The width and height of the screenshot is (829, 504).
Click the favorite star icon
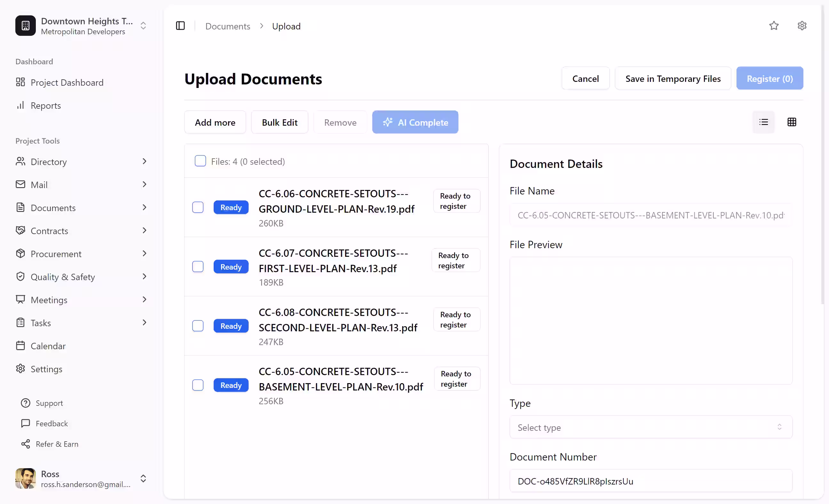774,26
